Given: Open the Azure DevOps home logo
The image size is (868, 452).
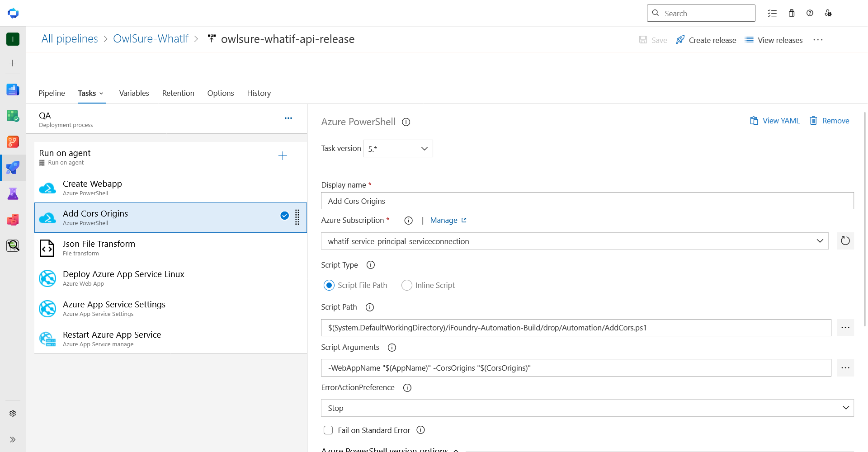Looking at the screenshot, I should [13, 13].
